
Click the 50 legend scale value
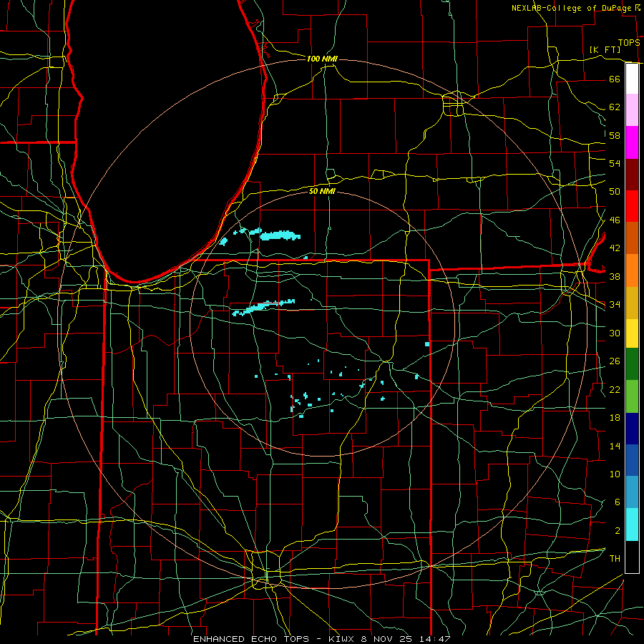pyautogui.click(x=615, y=192)
